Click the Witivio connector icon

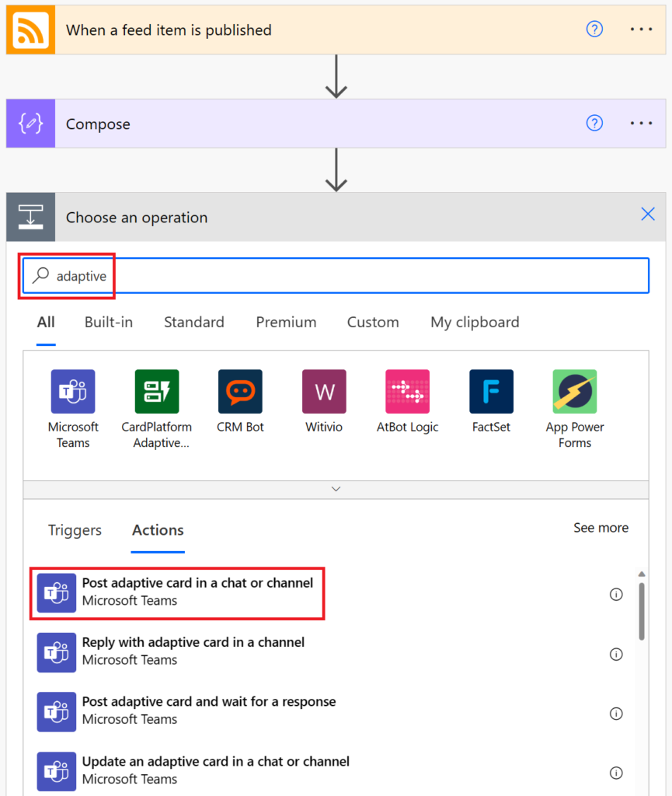click(x=324, y=391)
